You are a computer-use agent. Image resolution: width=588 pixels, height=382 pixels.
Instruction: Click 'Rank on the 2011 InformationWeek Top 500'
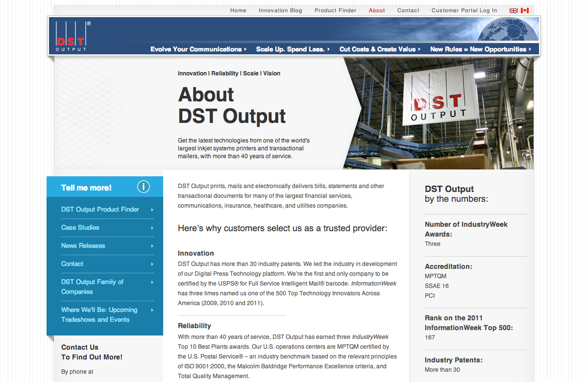(469, 323)
